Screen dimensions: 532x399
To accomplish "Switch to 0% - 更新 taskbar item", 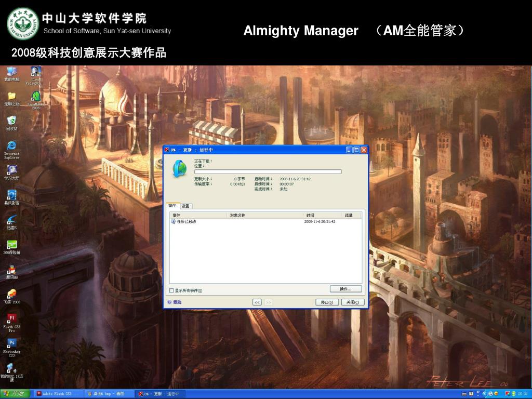I will tap(160, 394).
